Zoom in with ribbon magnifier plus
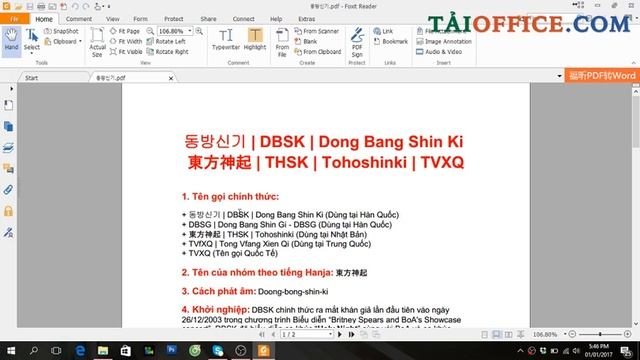This screenshot has width=640, height=360. click(199, 31)
